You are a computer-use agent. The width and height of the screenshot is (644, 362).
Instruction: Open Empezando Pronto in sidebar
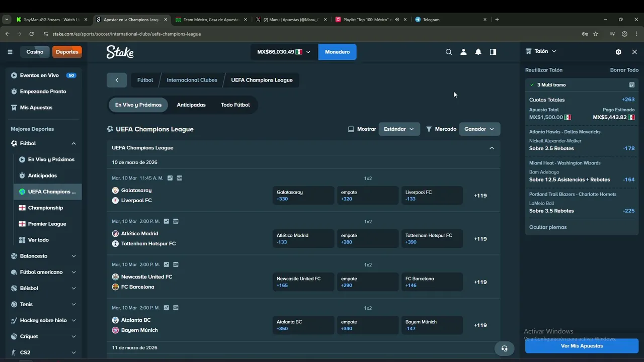point(44,92)
